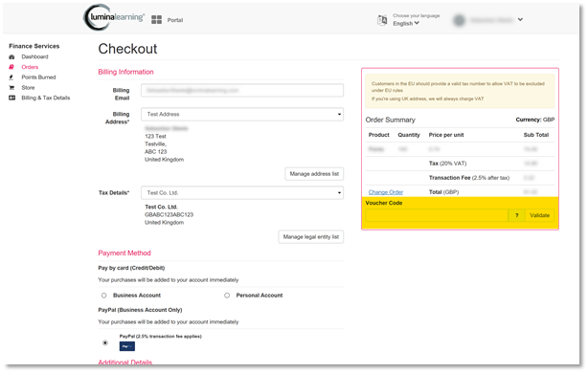Click the Dashboard icon in sidebar
Viewport: 588px width, 373px height.
click(11, 57)
